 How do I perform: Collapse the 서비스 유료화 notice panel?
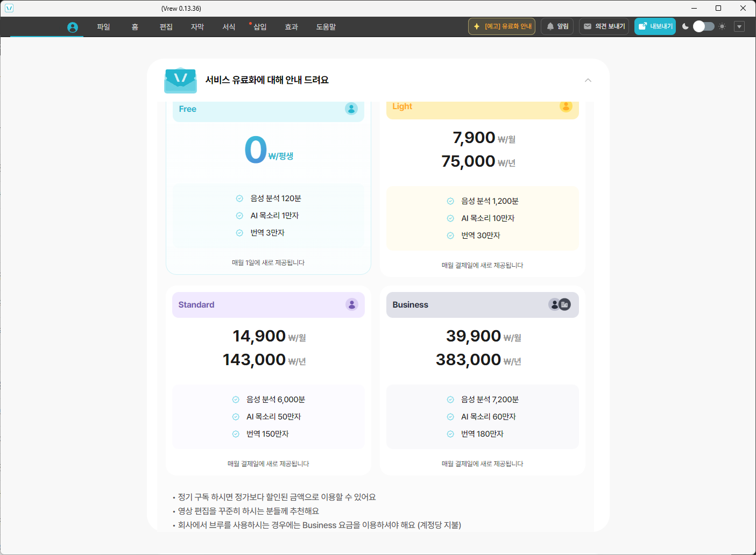pyautogui.click(x=588, y=80)
